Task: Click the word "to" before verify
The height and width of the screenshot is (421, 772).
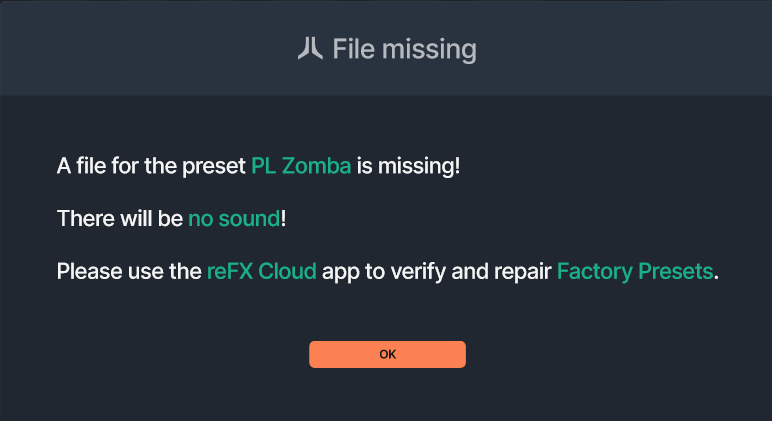Action: click(376, 271)
